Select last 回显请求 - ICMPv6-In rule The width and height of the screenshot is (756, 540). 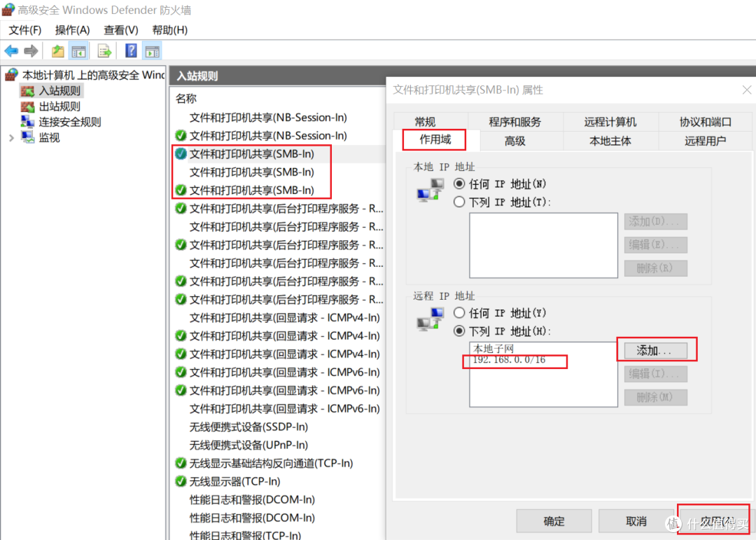pos(284,409)
